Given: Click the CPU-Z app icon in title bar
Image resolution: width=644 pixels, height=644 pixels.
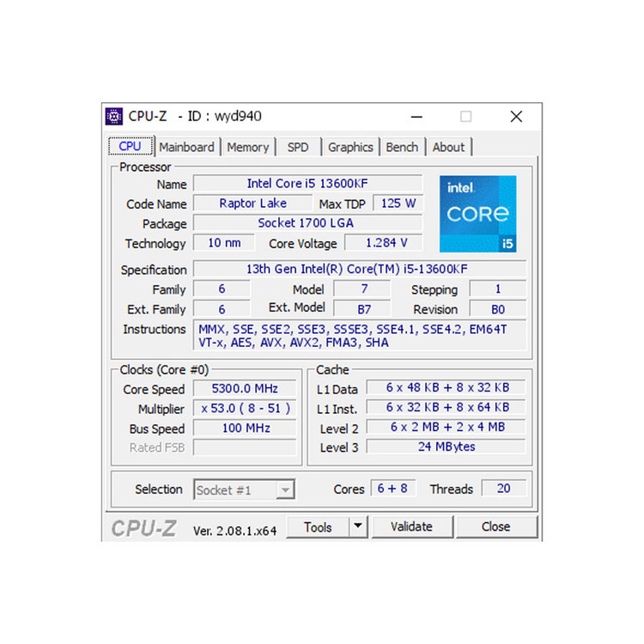Looking at the screenshot, I should point(114,116).
